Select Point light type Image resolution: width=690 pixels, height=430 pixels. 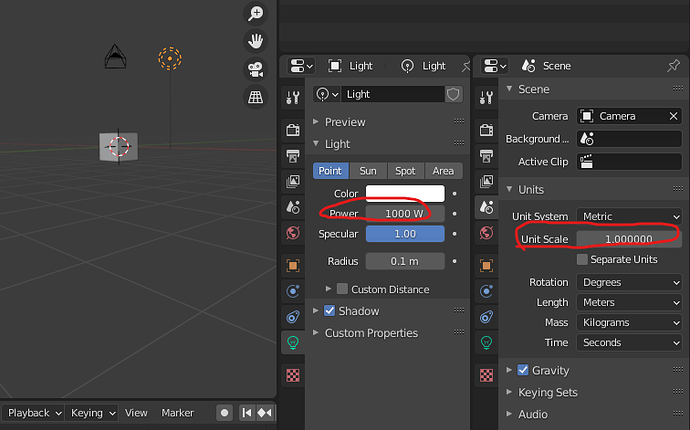[x=330, y=171]
